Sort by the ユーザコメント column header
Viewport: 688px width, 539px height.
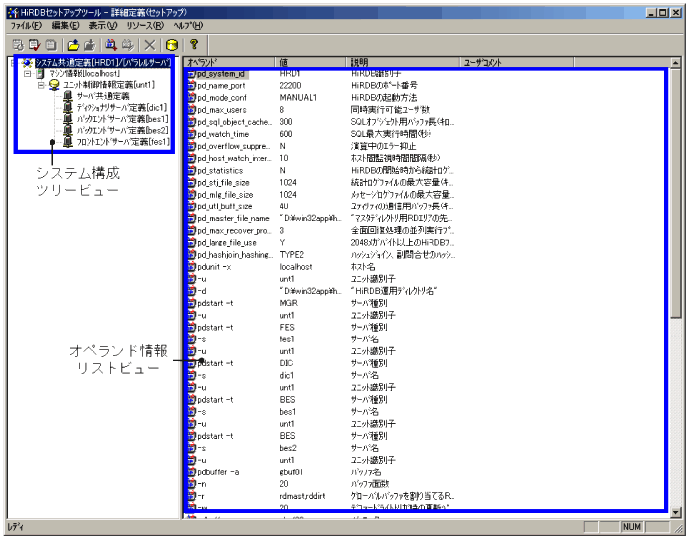[x=516, y=62]
